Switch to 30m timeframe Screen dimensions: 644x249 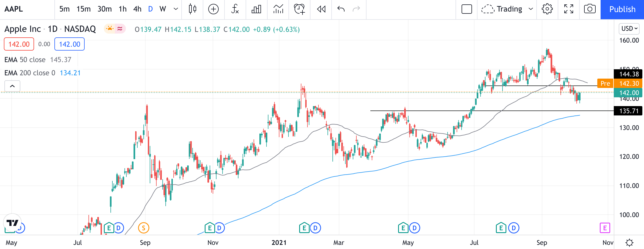click(104, 9)
